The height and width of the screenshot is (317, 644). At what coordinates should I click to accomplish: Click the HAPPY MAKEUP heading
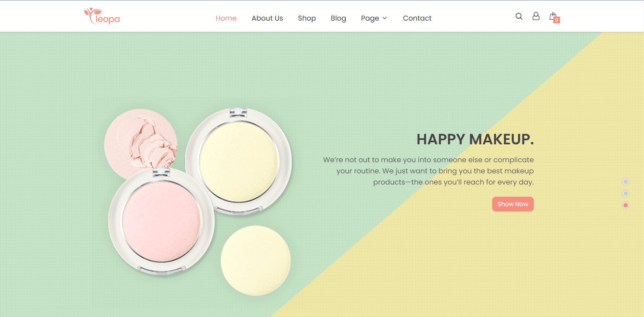pos(475,139)
